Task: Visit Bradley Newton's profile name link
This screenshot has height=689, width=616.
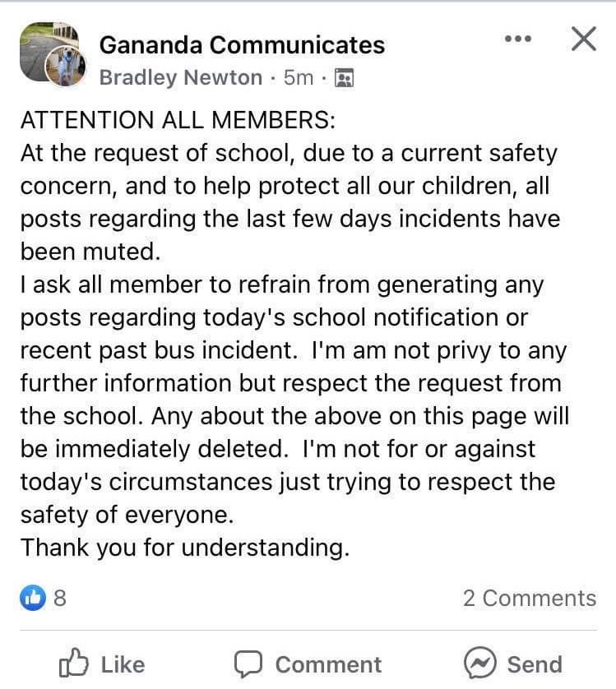Action: click(x=181, y=78)
